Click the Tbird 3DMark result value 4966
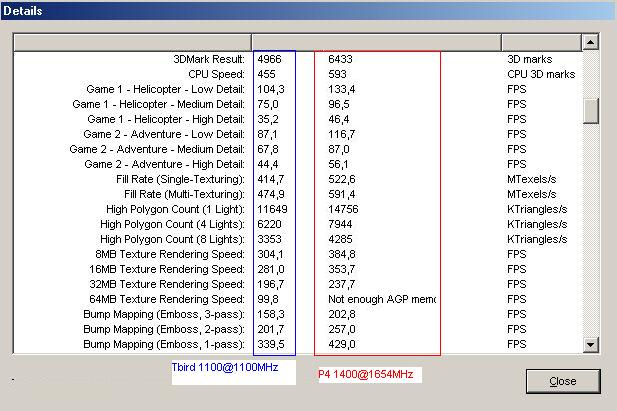The image size is (617, 411). pos(270,59)
